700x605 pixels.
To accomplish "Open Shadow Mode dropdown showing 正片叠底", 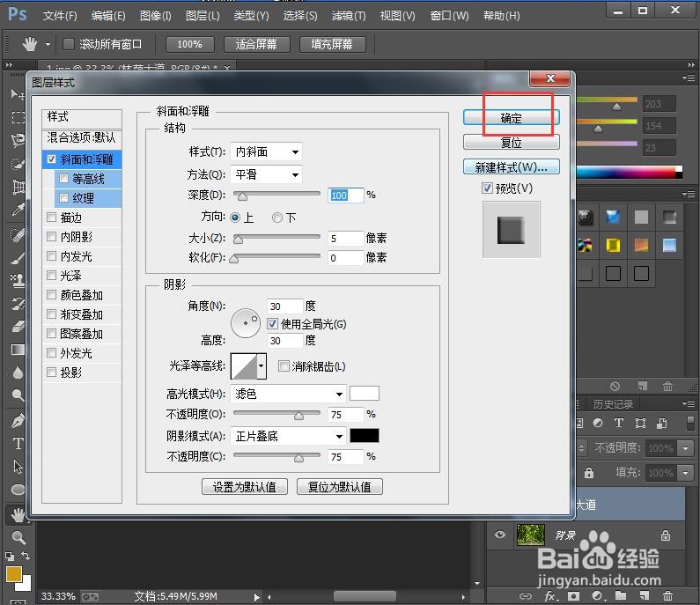I will point(289,436).
